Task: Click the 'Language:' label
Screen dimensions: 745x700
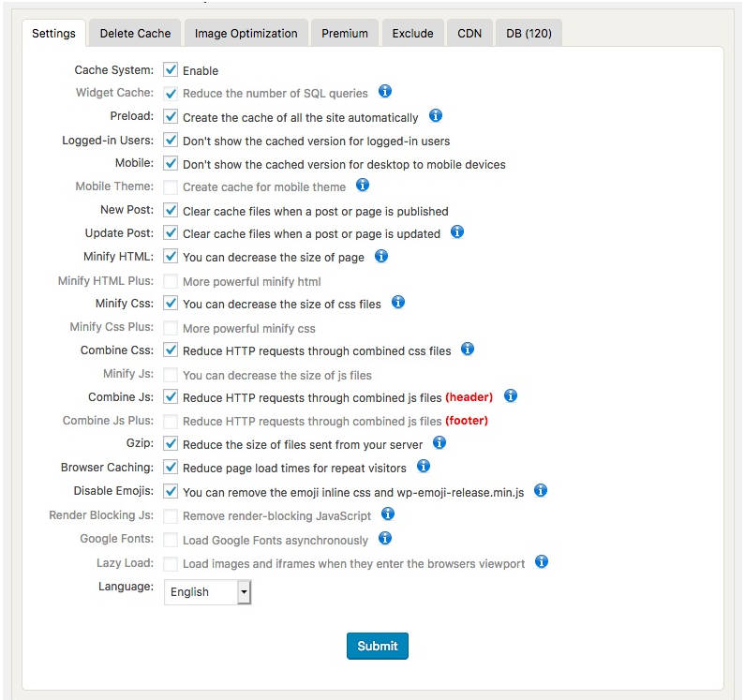Action: [126, 587]
